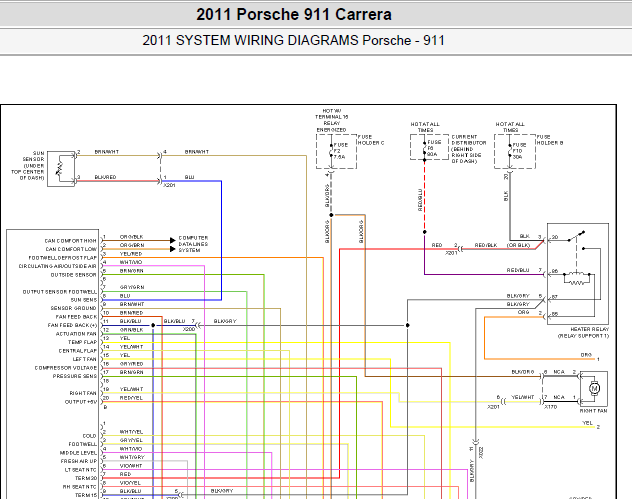Viewport: 632px width, 499px height.
Task: Click the 'TEMP FLAP' pin label
Action: pos(83,342)
